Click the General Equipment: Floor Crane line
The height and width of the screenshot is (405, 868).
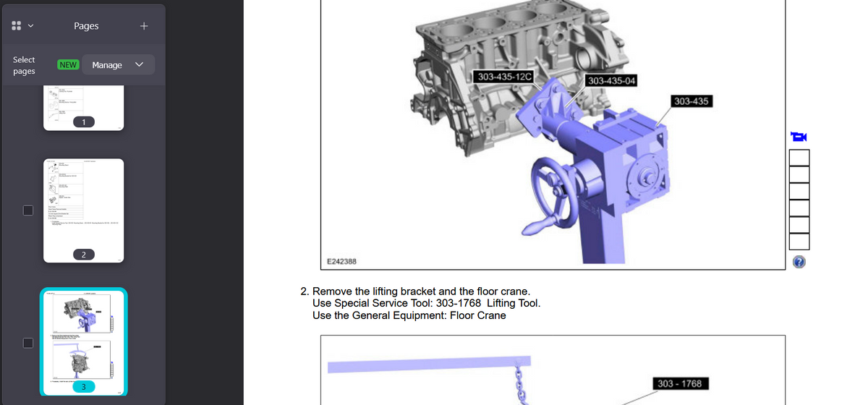point(409,315)
